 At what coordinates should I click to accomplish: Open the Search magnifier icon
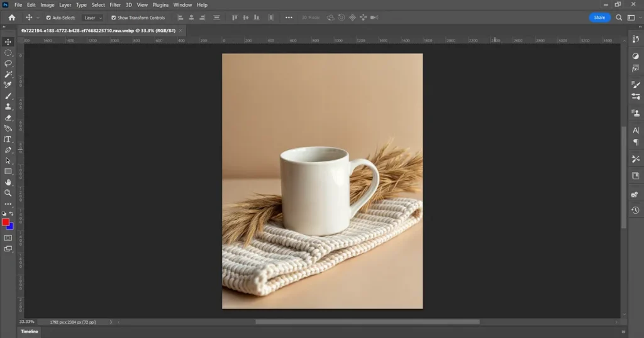pos(619,18)
